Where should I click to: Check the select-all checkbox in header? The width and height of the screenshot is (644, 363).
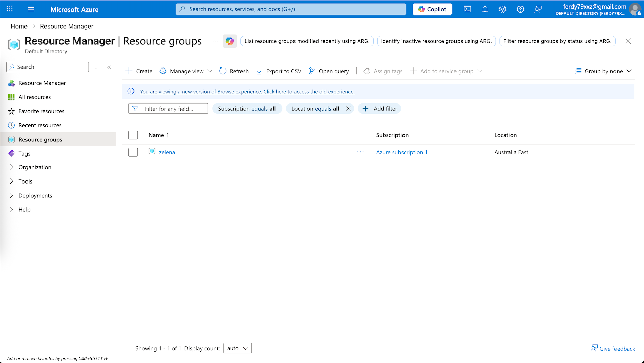pos(133,135)
